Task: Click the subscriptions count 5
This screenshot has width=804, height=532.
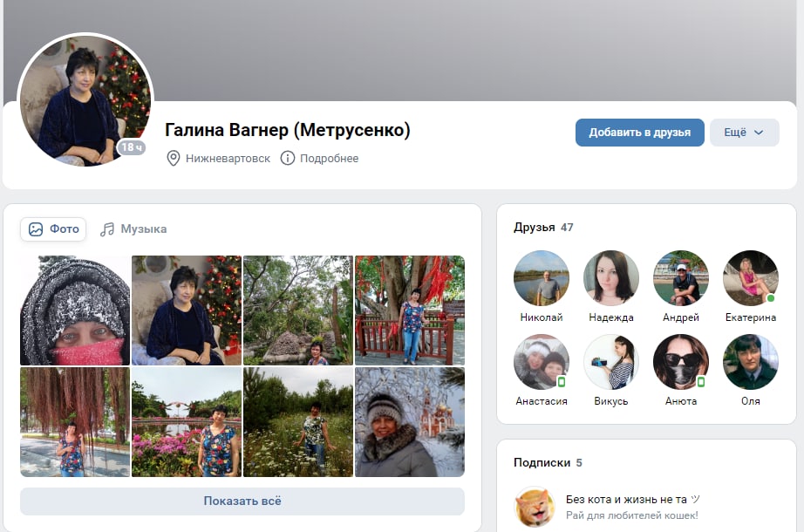Action: pyautogui.click(x=579, y=462)
